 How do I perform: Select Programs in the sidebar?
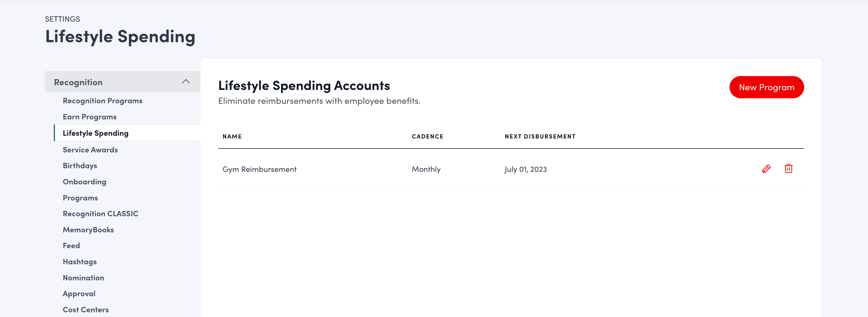click(80, 198)
